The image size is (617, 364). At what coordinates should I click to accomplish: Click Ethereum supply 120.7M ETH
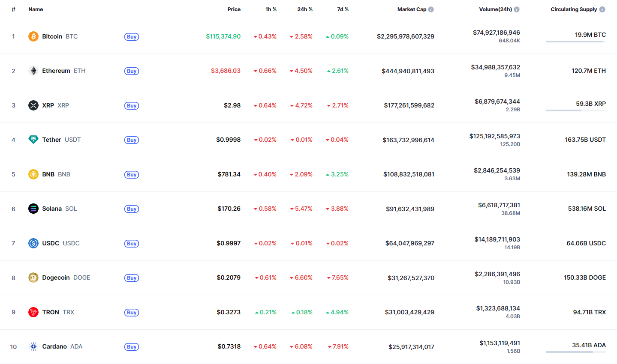tap(589, 71)
